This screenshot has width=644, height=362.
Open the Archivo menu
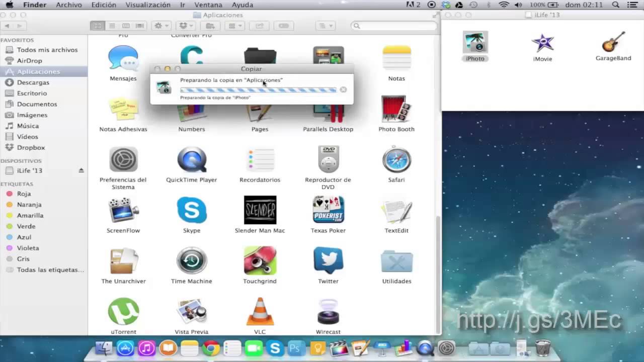pos(69,5)
